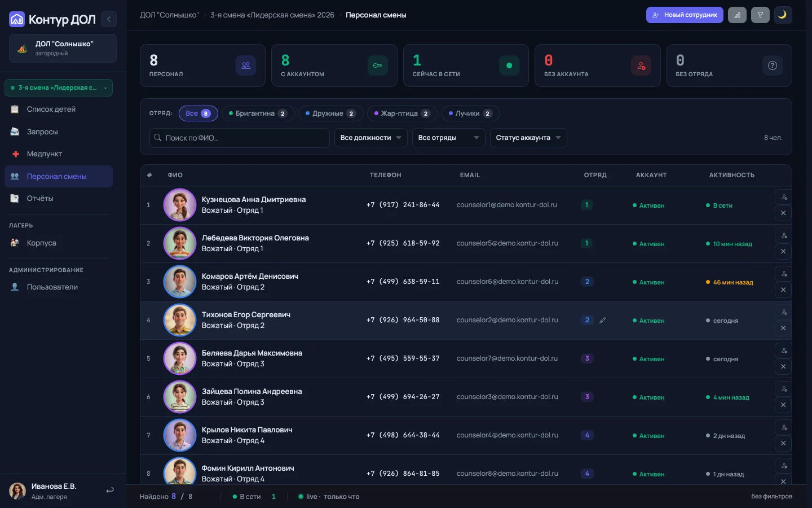Open account settings icon for Беляева Дарья

tap(784, 351)
